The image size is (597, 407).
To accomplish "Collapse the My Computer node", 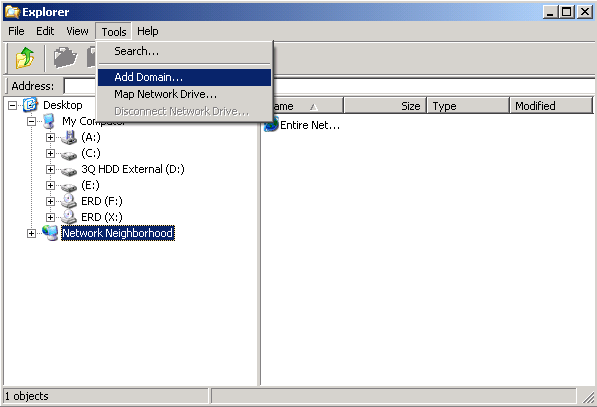I will tap(32, 121).
